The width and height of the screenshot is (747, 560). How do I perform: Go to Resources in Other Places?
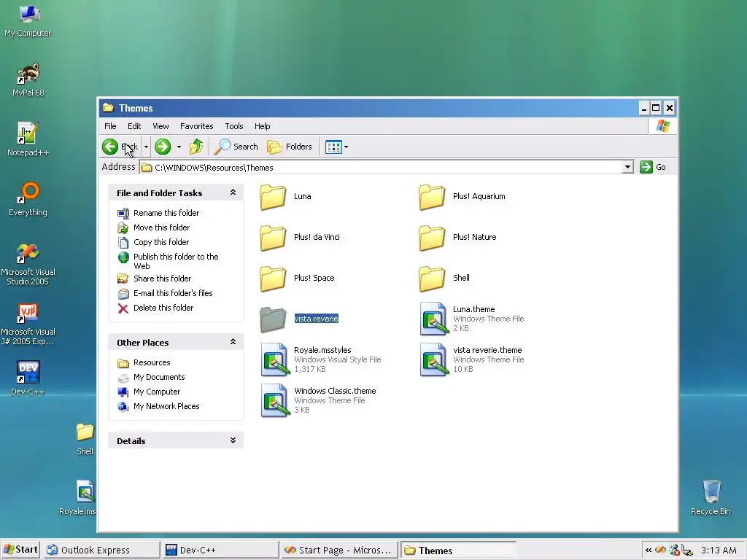(x=152, y=362)
